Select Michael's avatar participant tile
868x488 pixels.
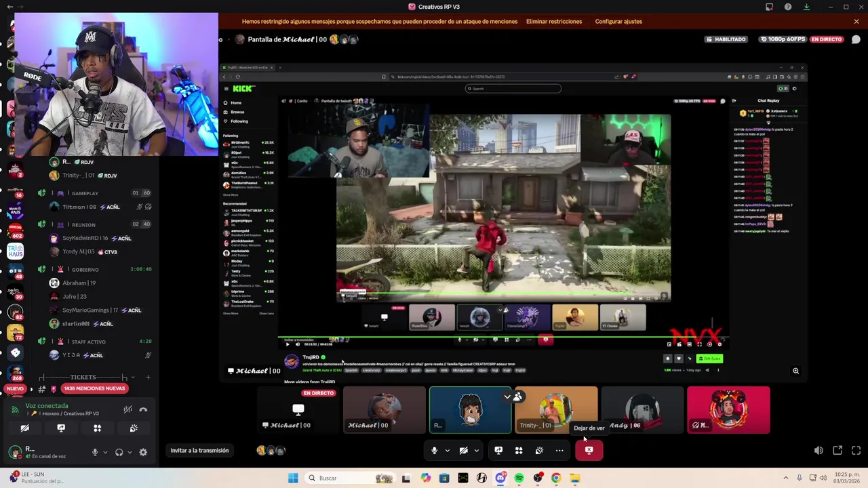(384, 409)
